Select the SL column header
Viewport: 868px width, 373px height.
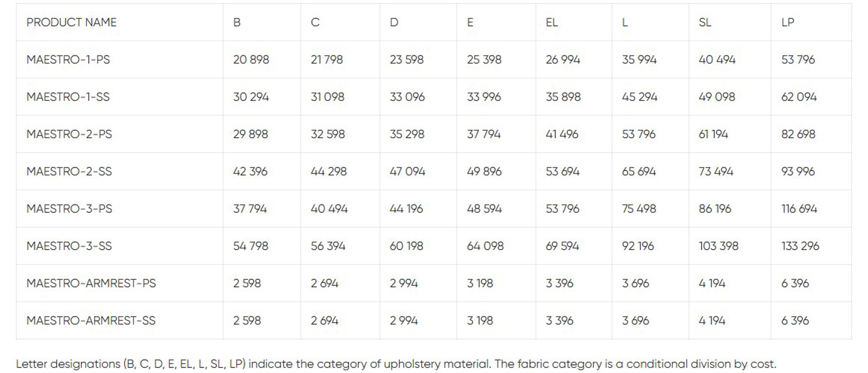pyautogui.click(x=705, y=22)
